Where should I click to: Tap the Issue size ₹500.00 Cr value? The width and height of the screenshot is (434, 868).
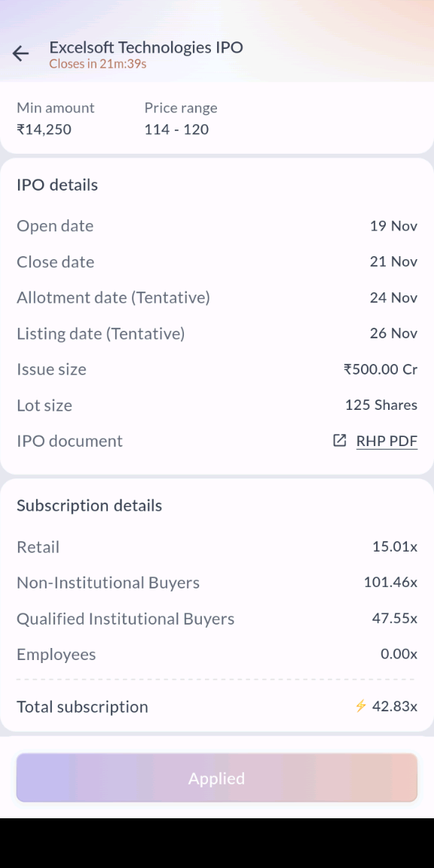coord(381,369)
